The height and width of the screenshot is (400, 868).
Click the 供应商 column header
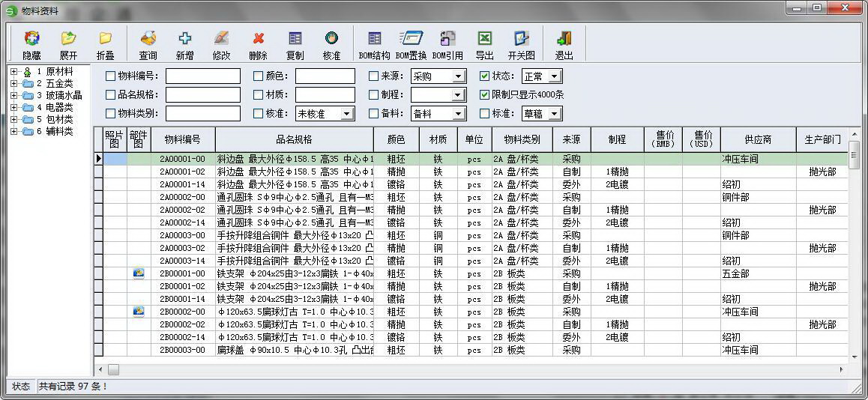pos(759,140)
